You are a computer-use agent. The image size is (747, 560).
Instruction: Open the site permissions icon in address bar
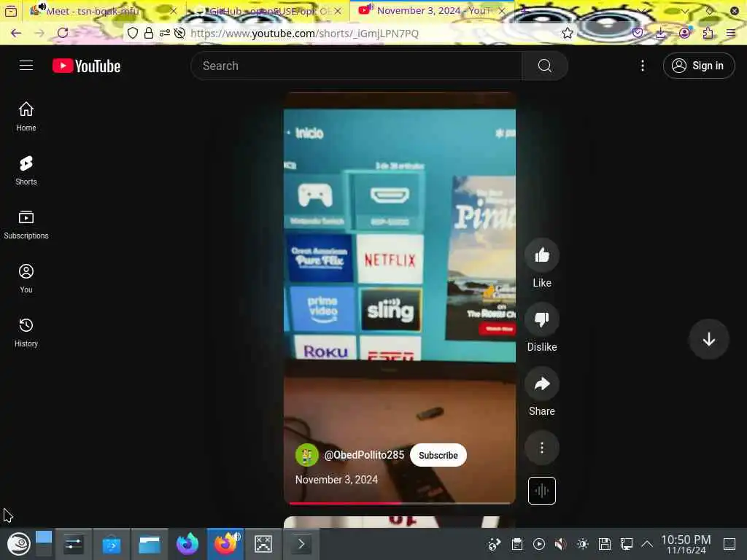pyautogui.click(x=164, y=33)
